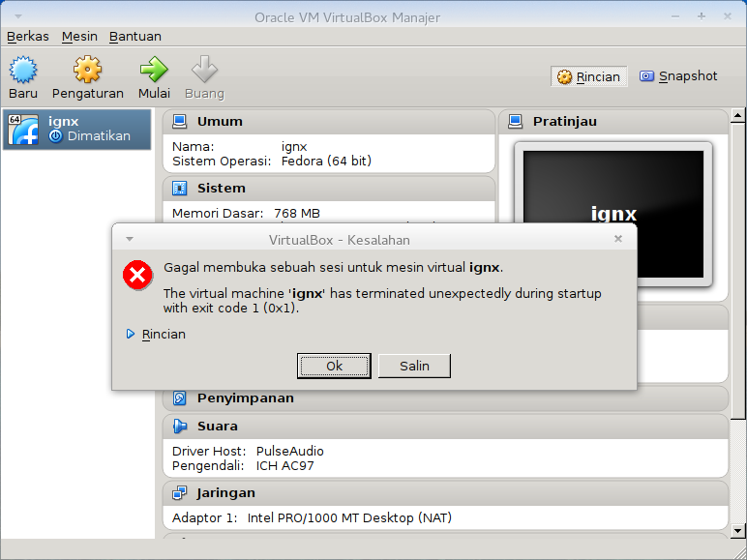
Task: Click the Penyimpanan section header title
Action: [x=246, y=398]
